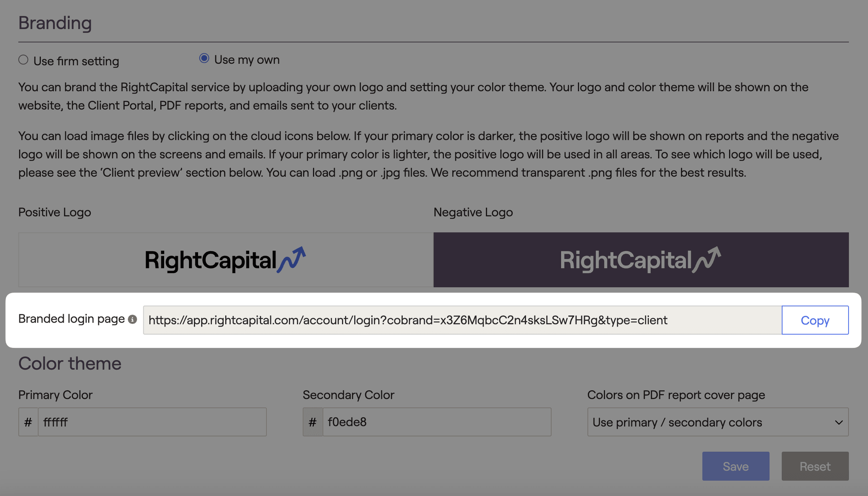
Task: Click the hash swatch of Primary Color
Action: pos(28,422)
